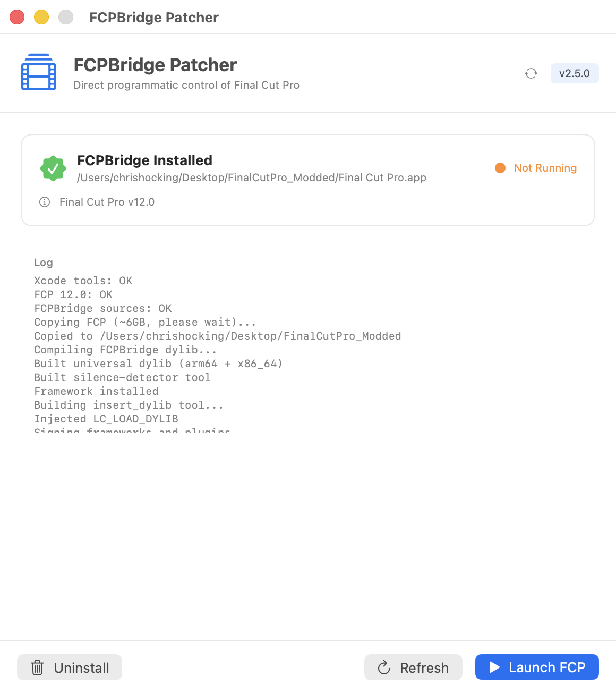
Task: Click the Not Running status label
Action: 545,168
